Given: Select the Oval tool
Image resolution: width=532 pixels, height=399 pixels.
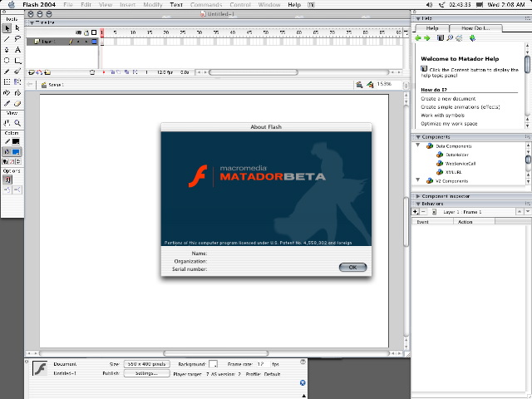Looking at the screenshot, I should tap(7, 61).
